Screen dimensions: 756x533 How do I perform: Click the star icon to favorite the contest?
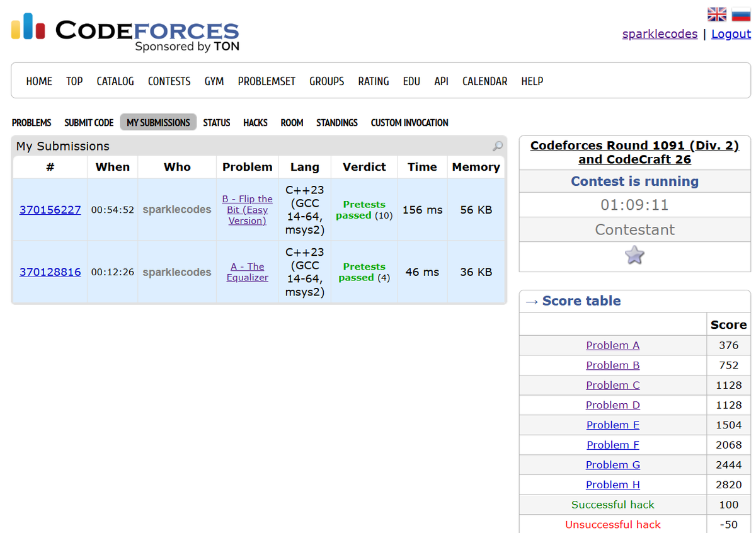pos(634,255)
